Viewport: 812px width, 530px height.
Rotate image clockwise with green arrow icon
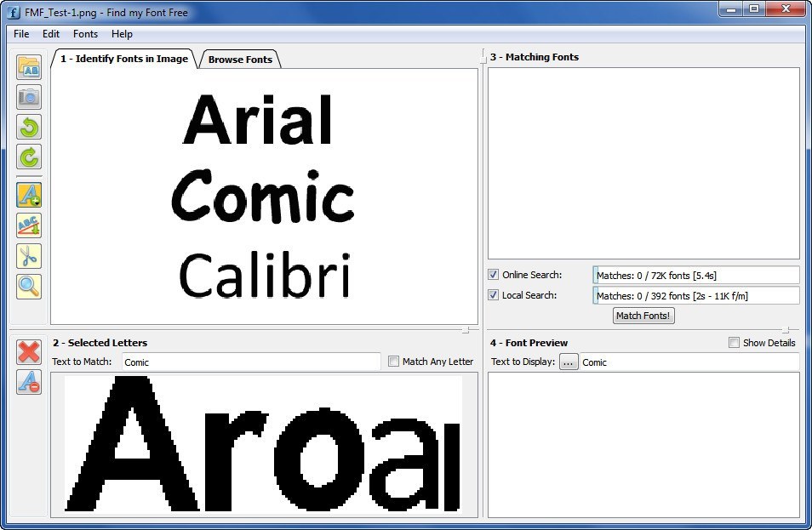click(29, 157)
